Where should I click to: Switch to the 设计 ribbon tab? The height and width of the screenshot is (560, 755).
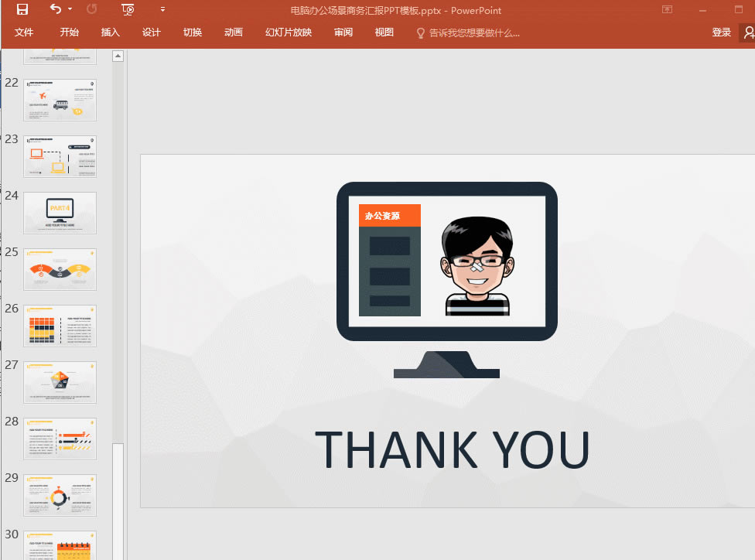pyautogui.click(x=151, y=32)
